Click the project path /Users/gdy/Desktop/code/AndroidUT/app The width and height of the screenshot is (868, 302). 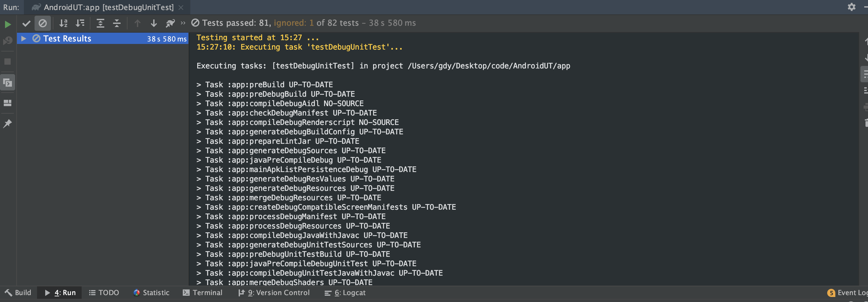coord(489,66)
